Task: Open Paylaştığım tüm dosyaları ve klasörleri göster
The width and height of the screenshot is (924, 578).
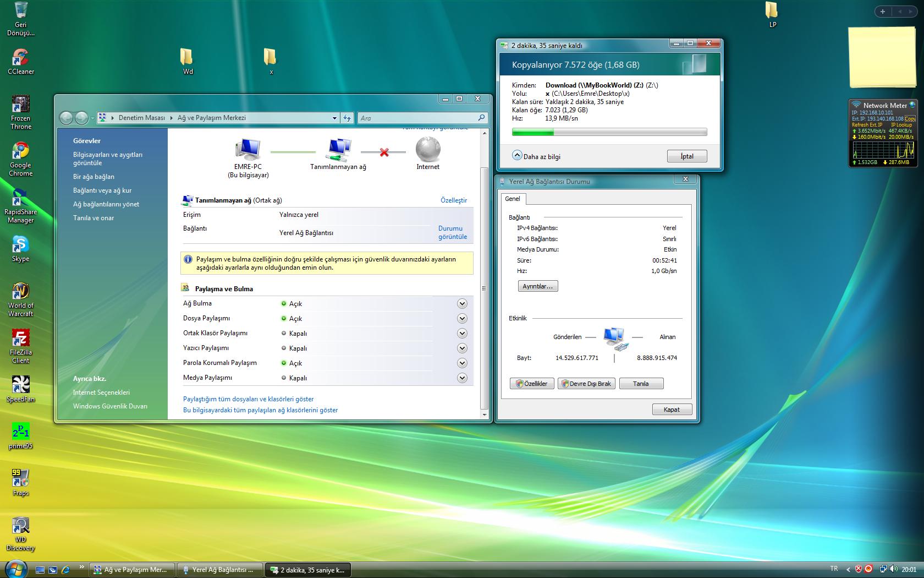Action: coord(249,399)
